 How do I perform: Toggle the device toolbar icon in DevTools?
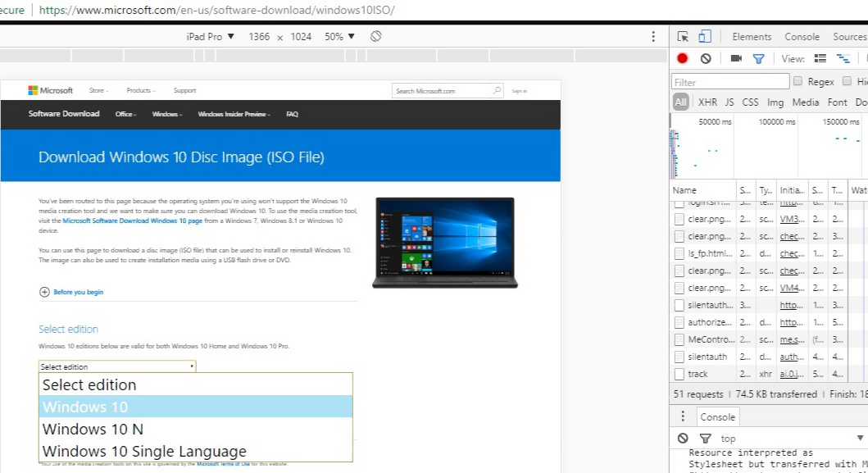[705, 37]
